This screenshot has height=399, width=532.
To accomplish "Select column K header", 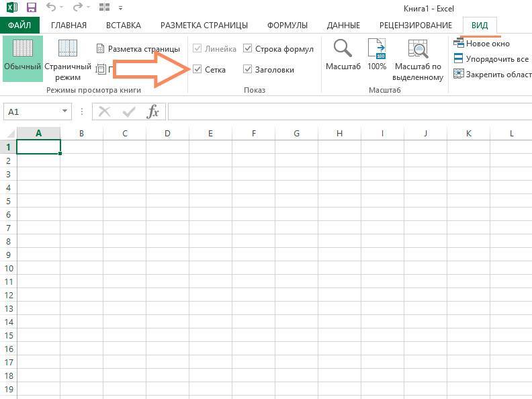I will point(469,134).
